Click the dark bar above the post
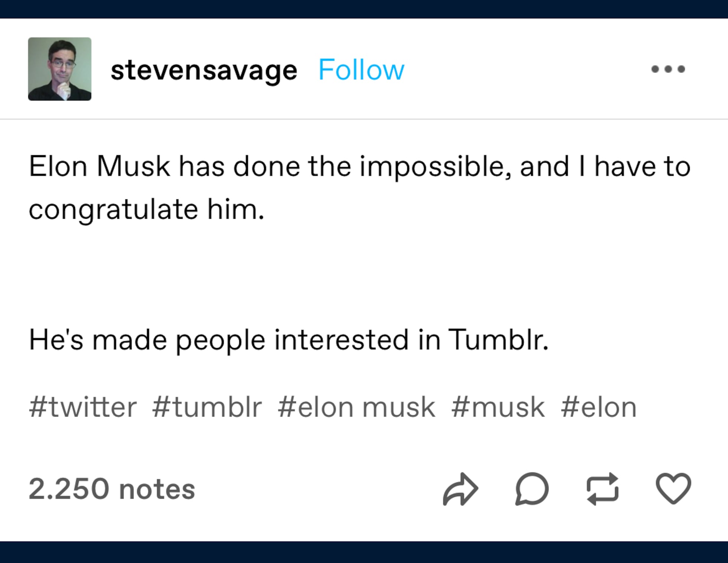728x563 pixels. pos(364,9)
